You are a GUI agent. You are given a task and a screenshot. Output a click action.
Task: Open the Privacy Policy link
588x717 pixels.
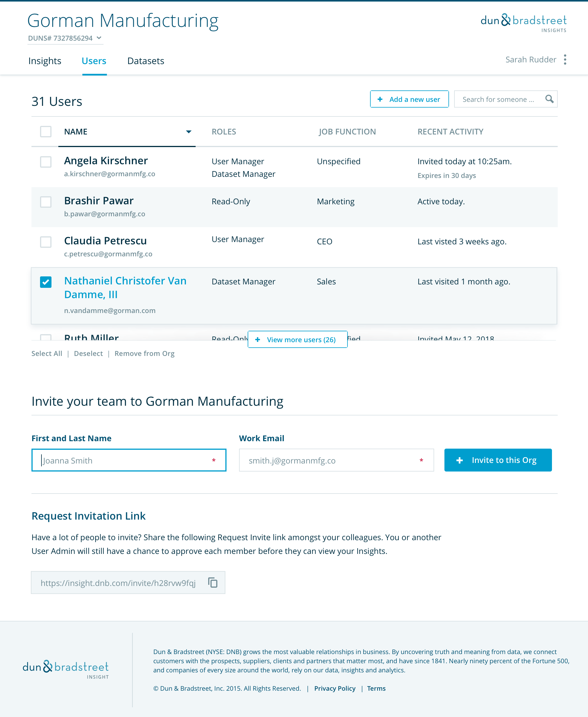pyautogui.click(x=335, y=688)
